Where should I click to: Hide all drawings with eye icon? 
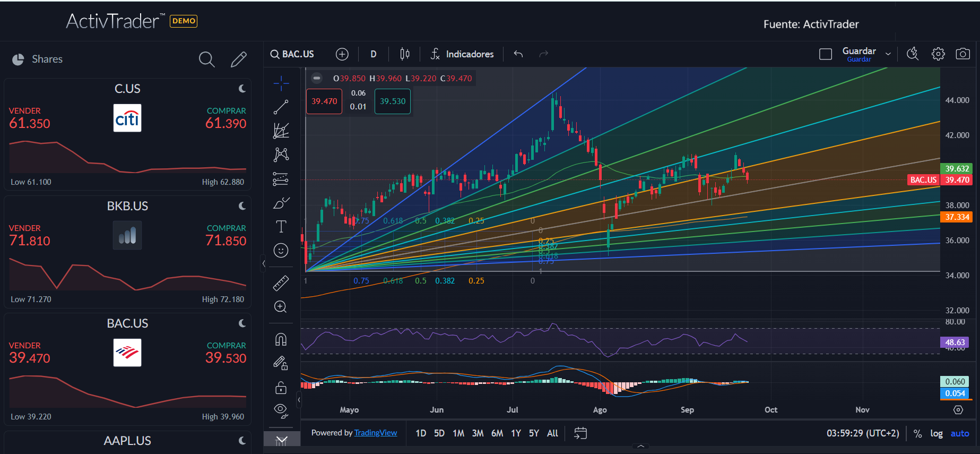pyautogui.click(x=281, y=410)
